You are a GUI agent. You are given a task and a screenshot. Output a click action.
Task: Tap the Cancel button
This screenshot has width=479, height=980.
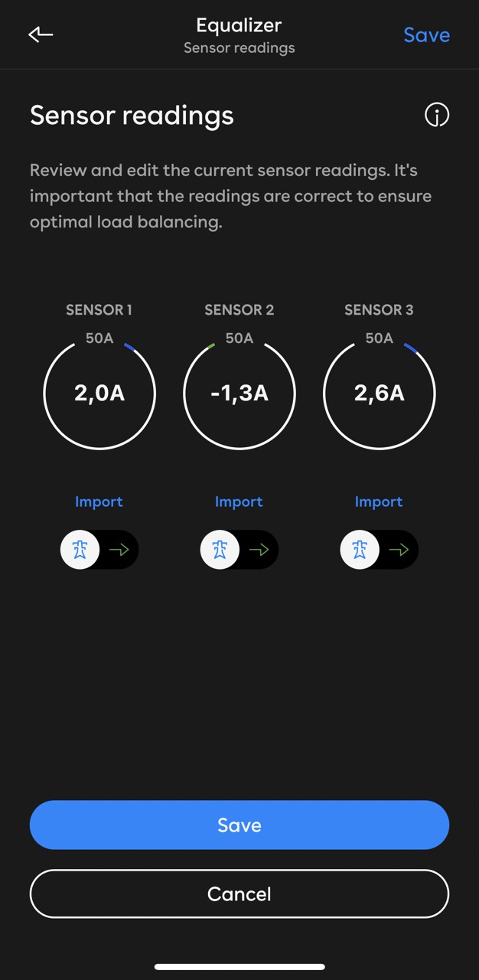[x=239, y=893]
